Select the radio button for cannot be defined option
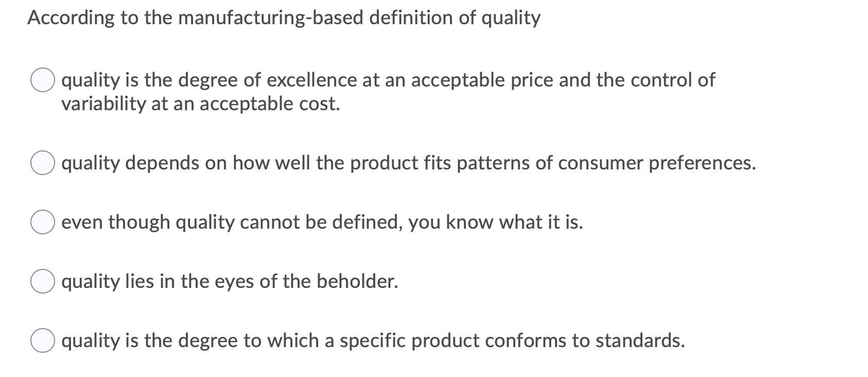Viewport: 868px width, 377px height. [x=43, y=223]
